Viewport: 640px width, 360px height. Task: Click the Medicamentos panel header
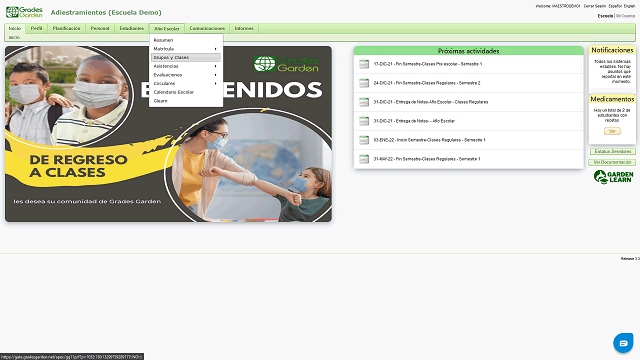coord(612,99)
